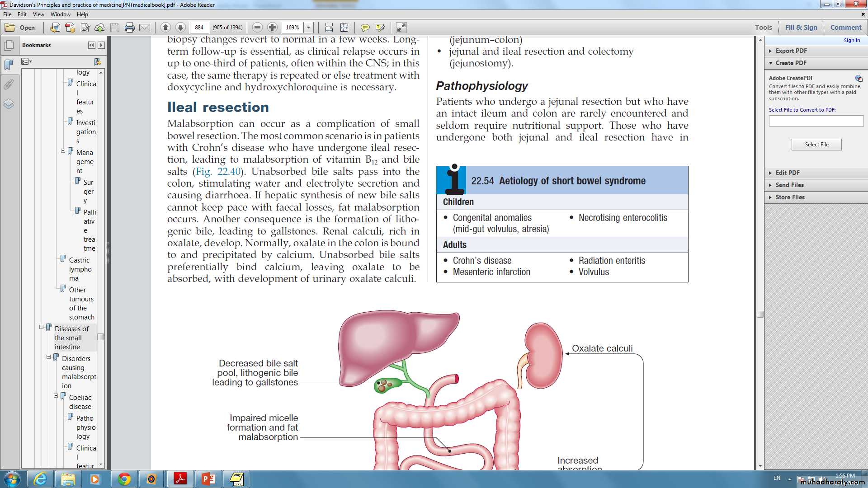Viewport: 868px width, 488px height.
Task: Click the page number input field
Action: (199, 28)
